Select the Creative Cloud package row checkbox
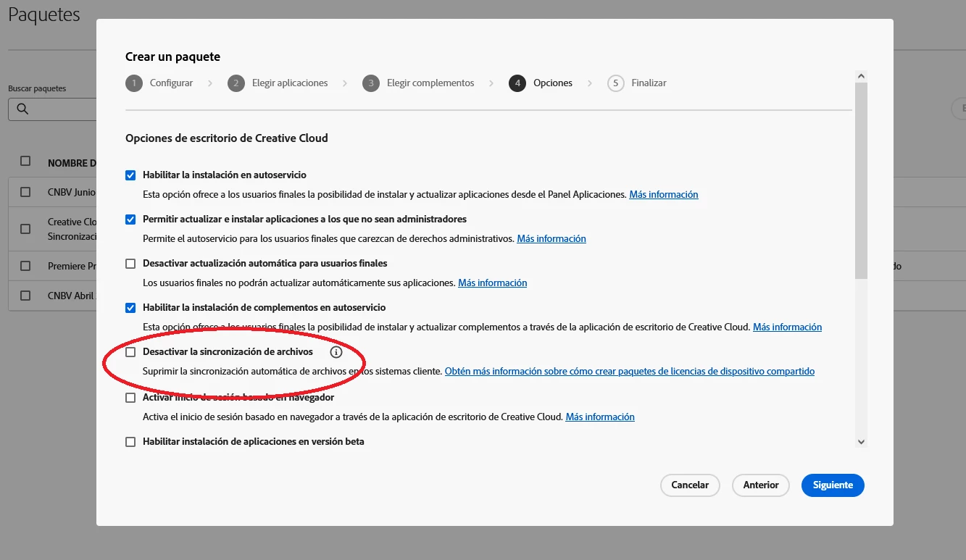 [x=25, y=229]
